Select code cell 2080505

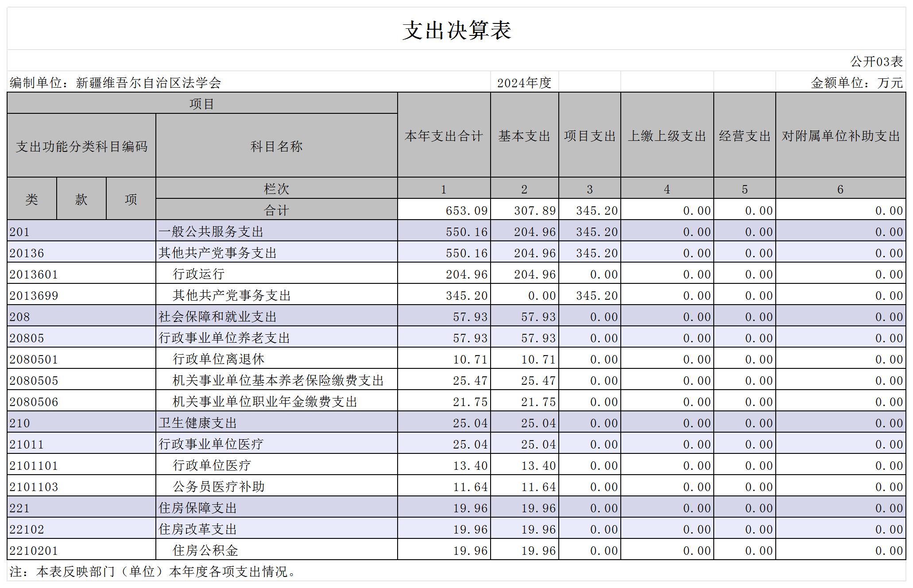(x=34, y=381)
